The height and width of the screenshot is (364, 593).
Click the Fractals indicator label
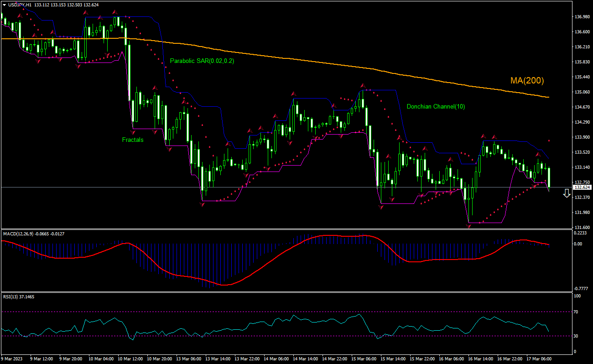132,140
